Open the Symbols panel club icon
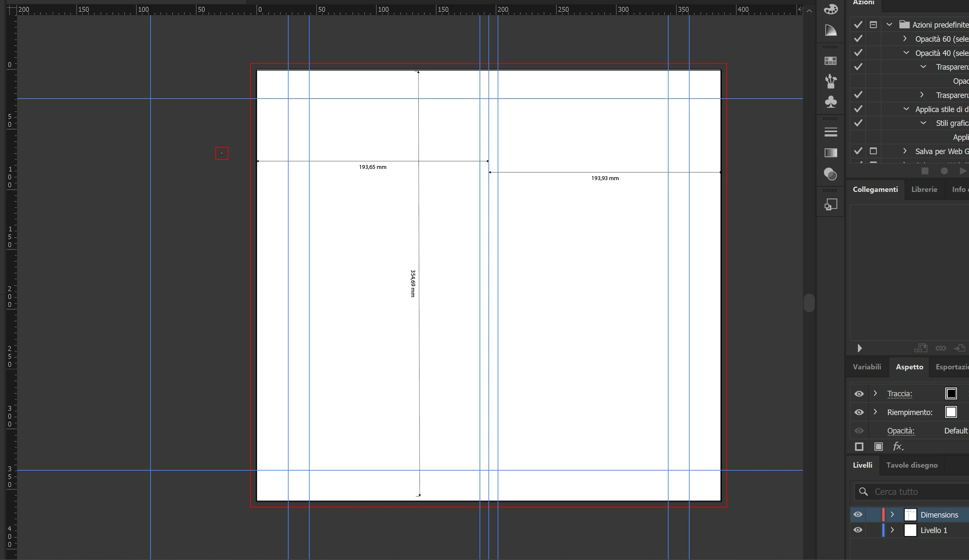Screen dimensions: 969x560 pyautogui.click(x=831, y=102)
